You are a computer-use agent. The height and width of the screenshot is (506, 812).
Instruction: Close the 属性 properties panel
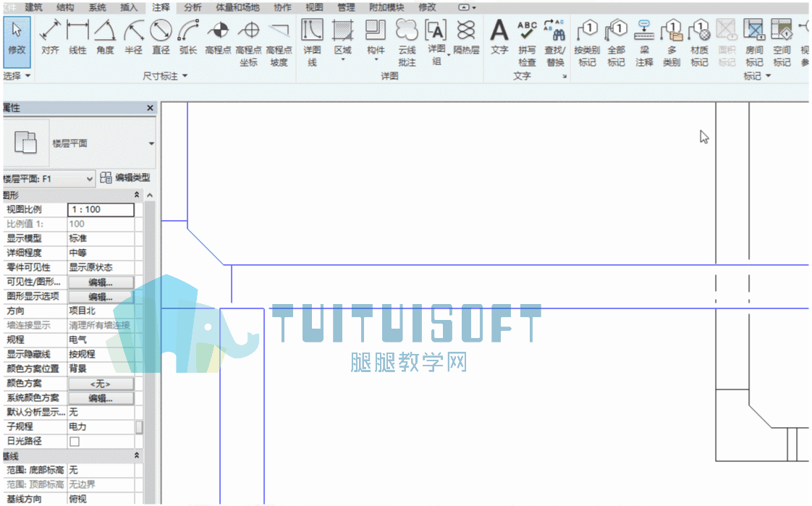(x=151, y=108)
